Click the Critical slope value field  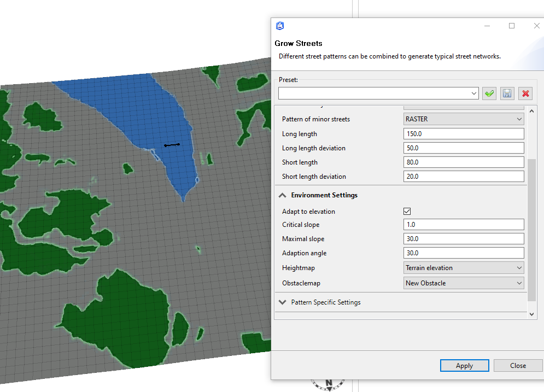click(464, 224)
